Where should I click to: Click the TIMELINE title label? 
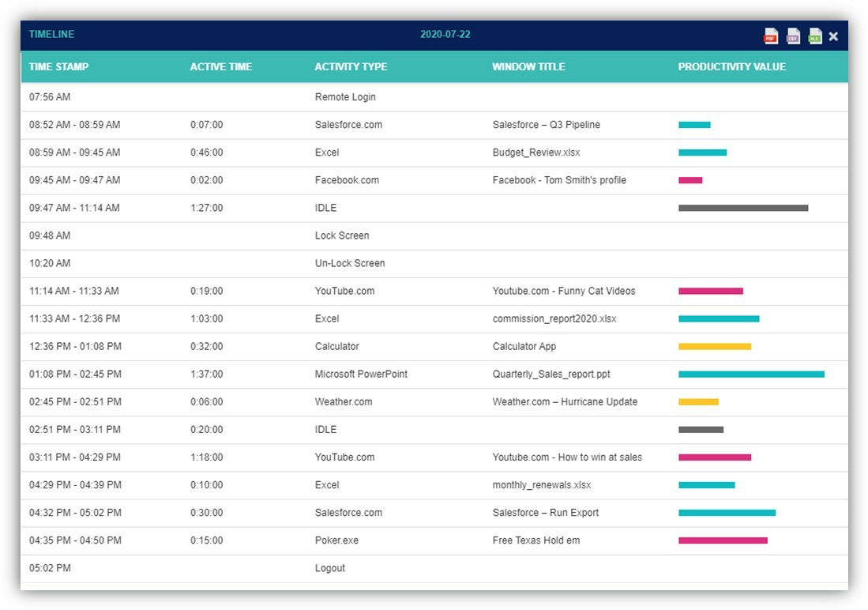click(51, 34)
